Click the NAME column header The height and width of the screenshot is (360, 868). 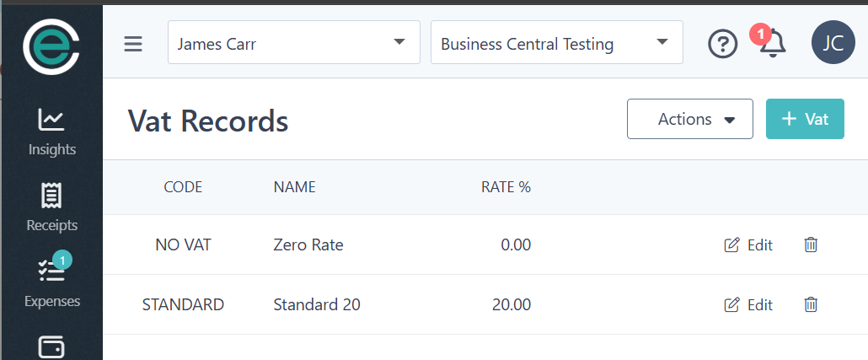(294, 187)
